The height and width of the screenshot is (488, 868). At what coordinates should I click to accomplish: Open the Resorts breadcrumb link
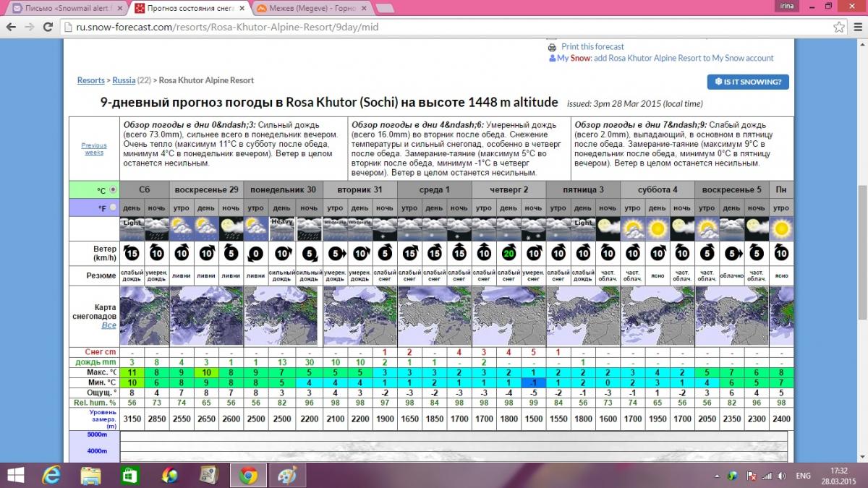91,80
